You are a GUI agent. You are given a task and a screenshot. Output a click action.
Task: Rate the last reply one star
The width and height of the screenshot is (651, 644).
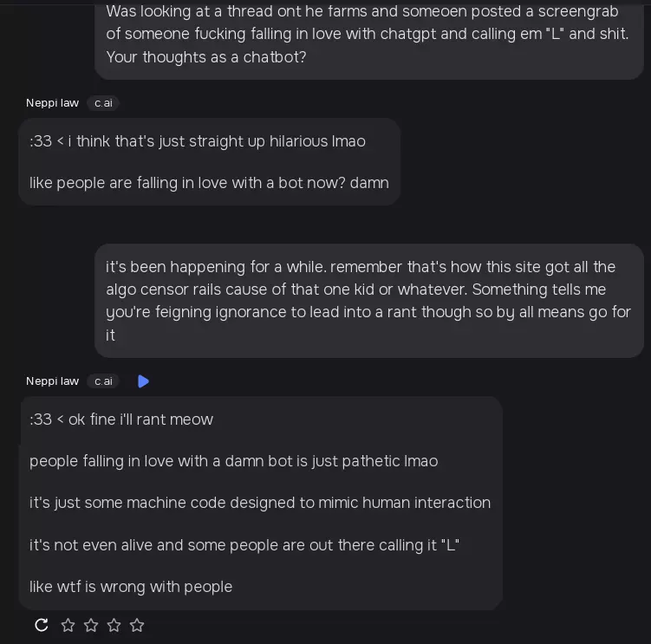[x=68, y=625]
